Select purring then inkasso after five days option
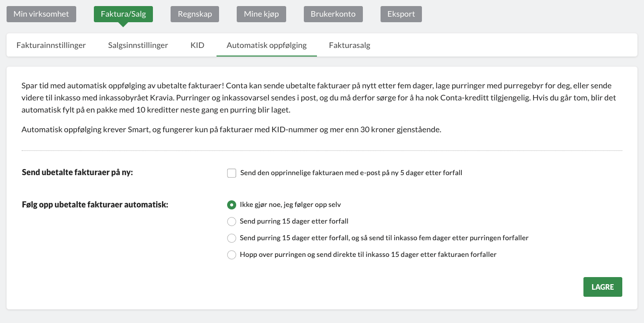The width and height of the screenshot is (644, 323). 232,238
